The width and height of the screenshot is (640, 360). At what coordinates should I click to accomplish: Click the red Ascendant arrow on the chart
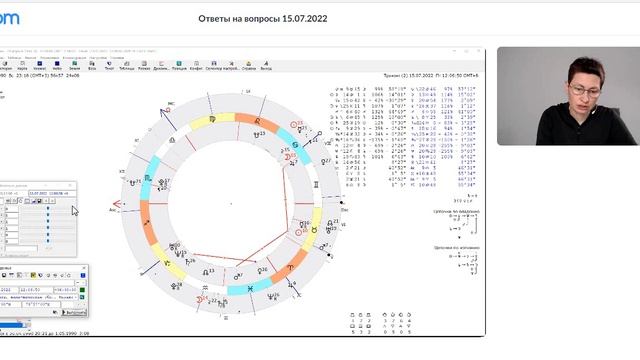coord(117,204)
